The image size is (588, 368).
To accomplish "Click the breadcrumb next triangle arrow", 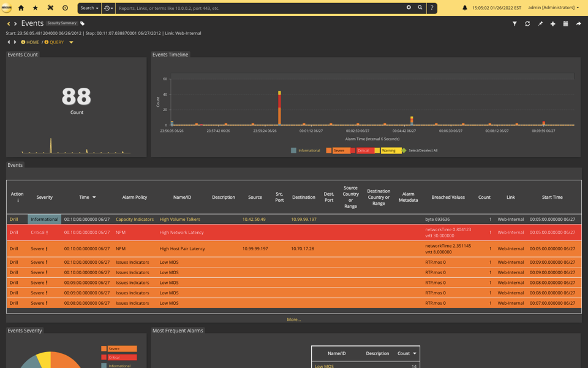I will pyautogui.click(x=15, y=42).
